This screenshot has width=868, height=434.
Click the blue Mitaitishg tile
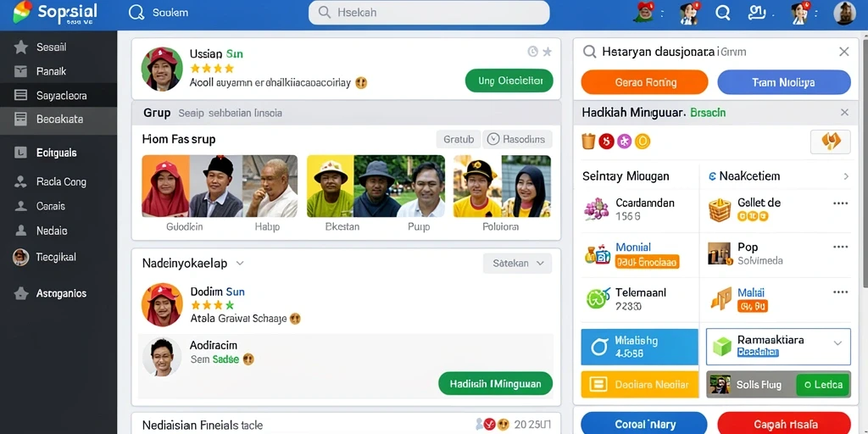(639, 347)
